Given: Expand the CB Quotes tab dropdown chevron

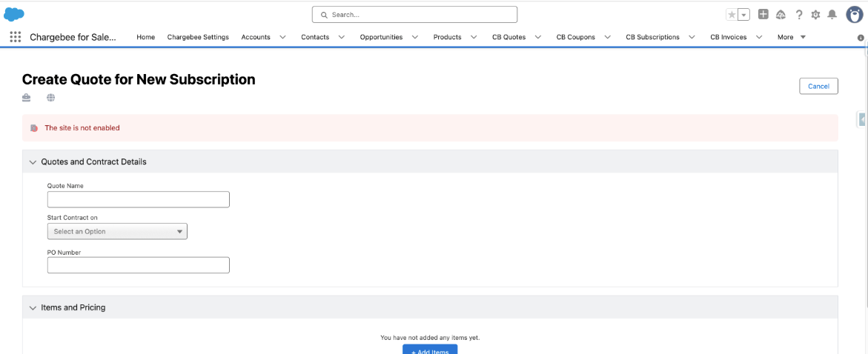Looking at the screenshot, I should 538,37.
